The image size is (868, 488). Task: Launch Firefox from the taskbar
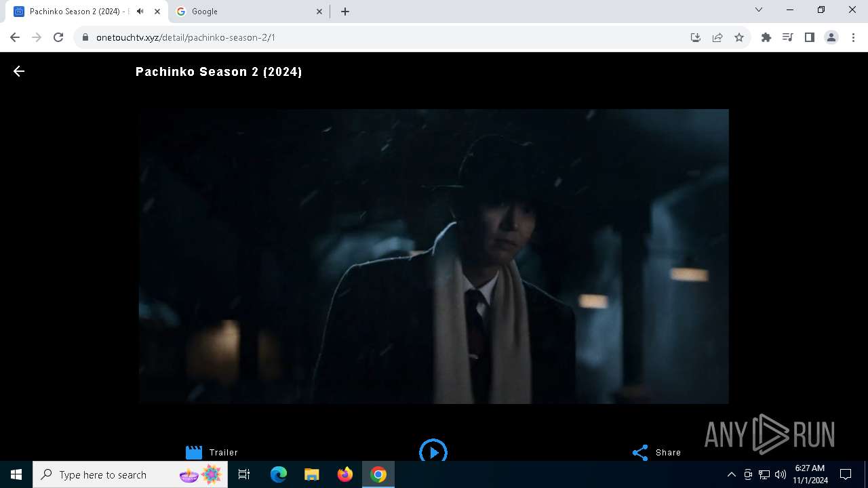(345, 474)
